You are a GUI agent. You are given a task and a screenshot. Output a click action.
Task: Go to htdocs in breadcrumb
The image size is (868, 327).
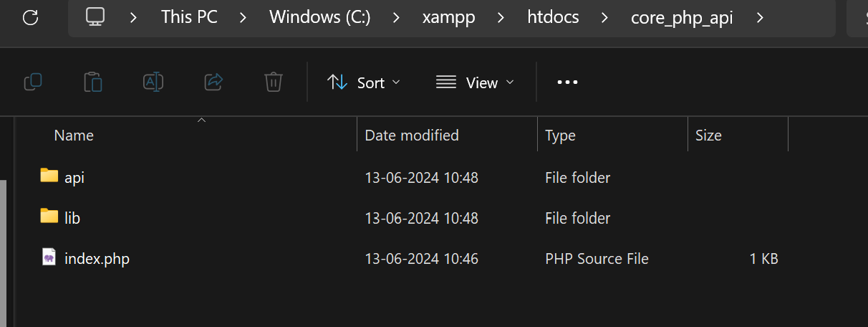[x=551, y=17]
